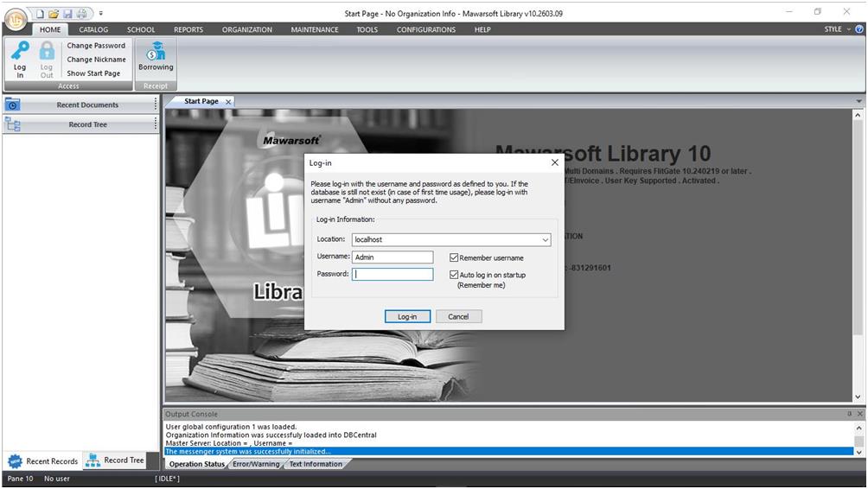Click the Print icon in quick access toolbar
Viewport: 868px width, 489px height.
point(81,14)
